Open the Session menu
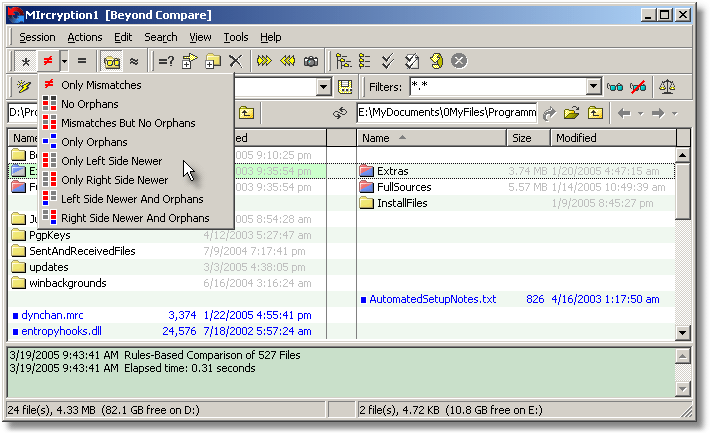 coord(37,37)
